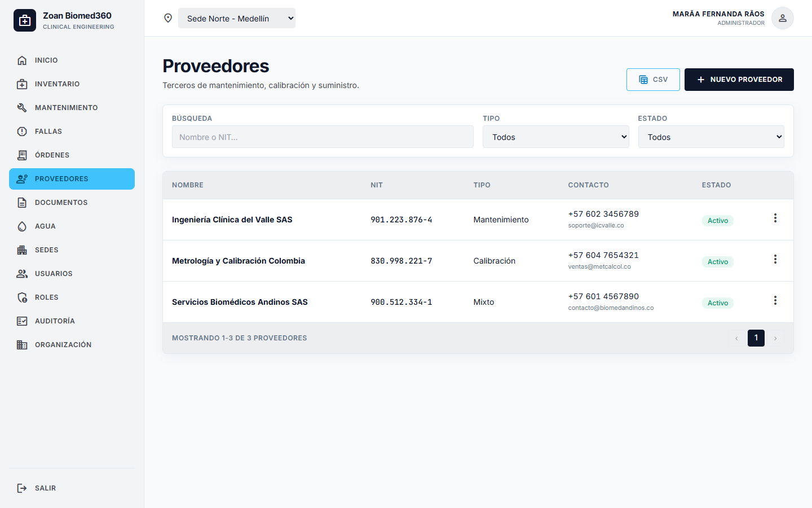
Task: Click the previous page arrow
Action: click(x=736, y=338)
